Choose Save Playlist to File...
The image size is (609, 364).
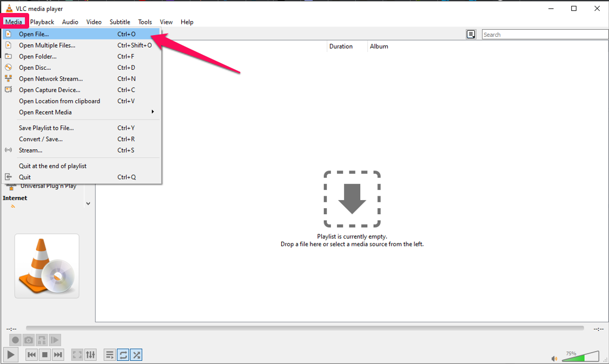(x=81, y=128)
